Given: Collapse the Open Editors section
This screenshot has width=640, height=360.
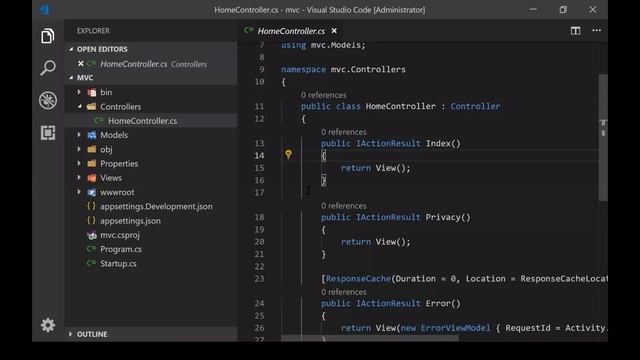Looking at the screenshot, I should [71, 49].
